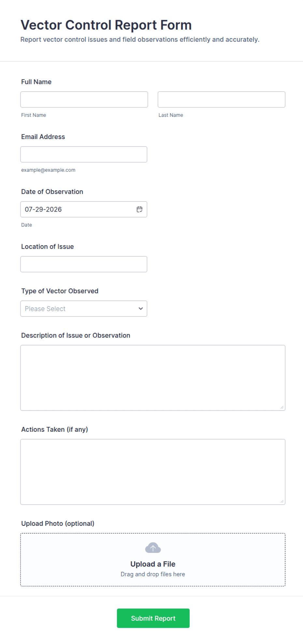Focus the First Name input field

tap(84, 99)
